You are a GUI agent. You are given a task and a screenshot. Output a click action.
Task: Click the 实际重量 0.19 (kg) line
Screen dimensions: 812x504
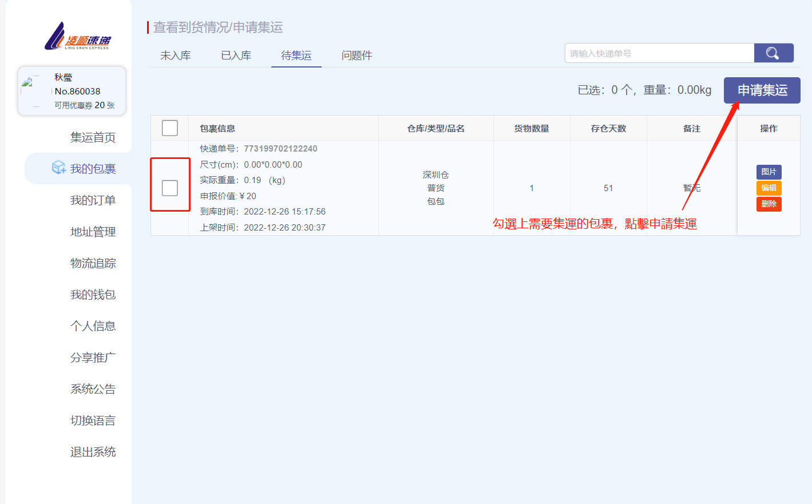(242, 180)
